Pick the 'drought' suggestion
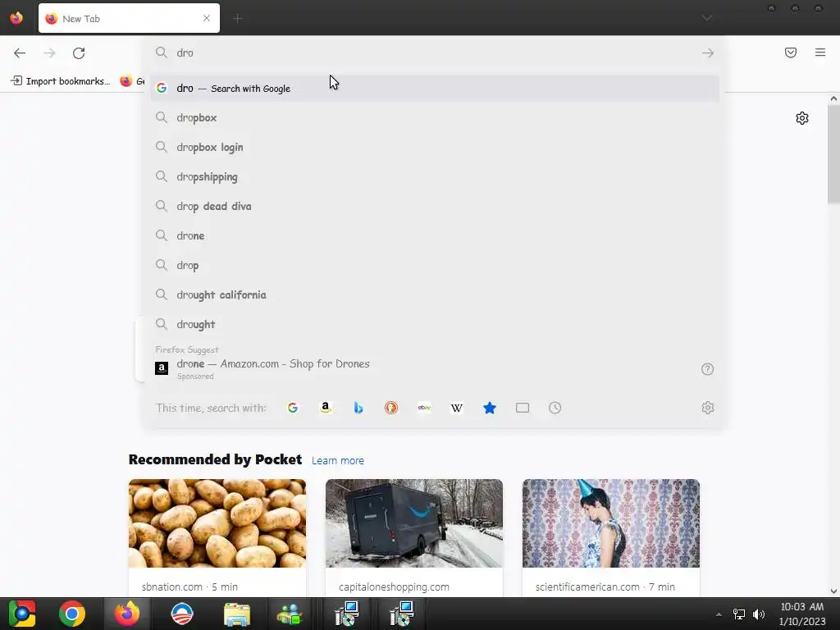840x630 pixels. click(434, 323)
